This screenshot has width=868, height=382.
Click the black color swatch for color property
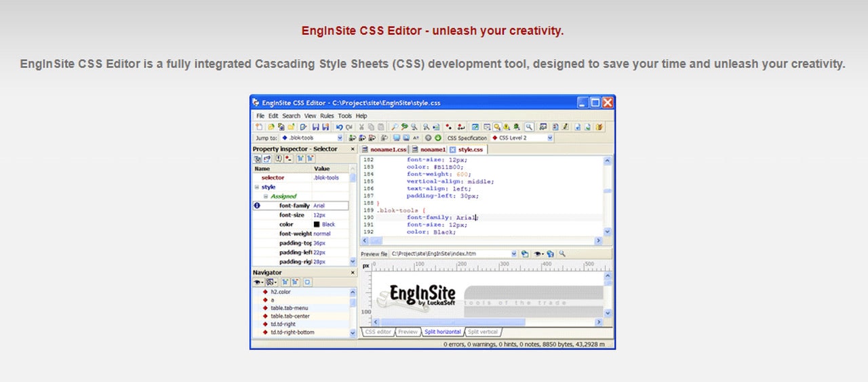point(317,225)
